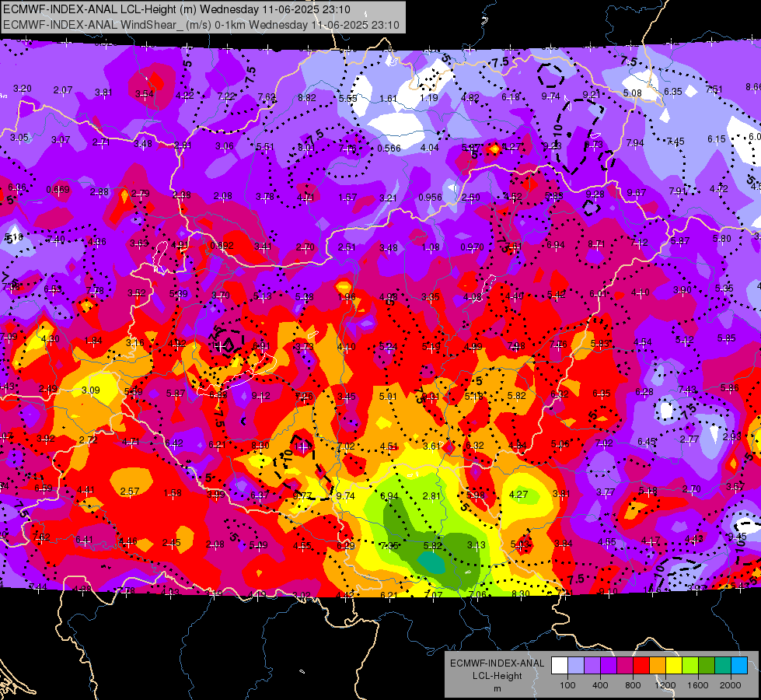Click the grid value 1.19
Viewport: 761px width, 700px height.
click(429, 98)
